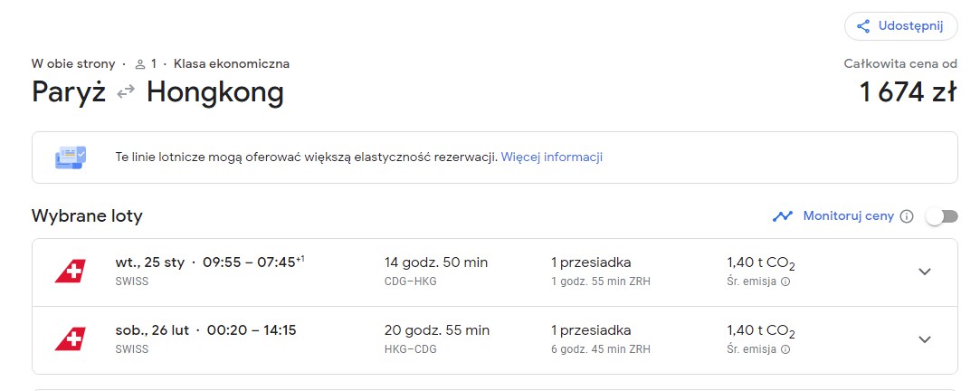Image resolution: width=980 pixels, height=391 pixels.
Task: Enable the Monitoruj ceny price tracking switch
Action: (x=942, y=216)
